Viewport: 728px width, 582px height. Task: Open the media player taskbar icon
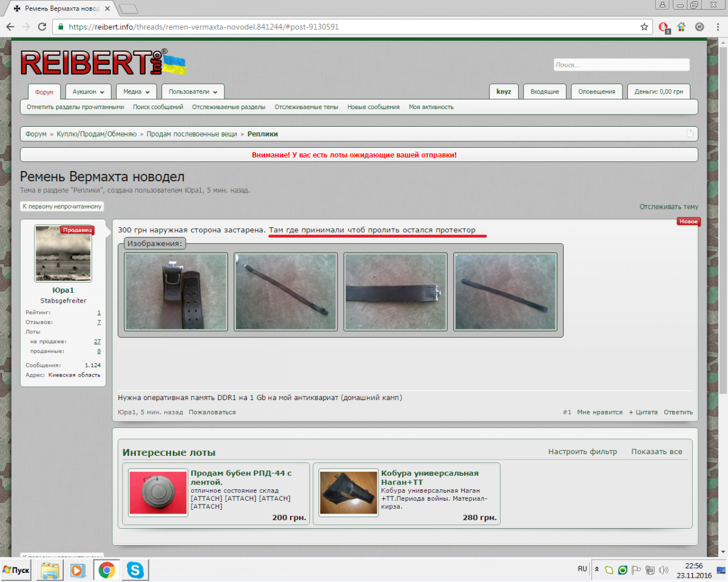78,570
